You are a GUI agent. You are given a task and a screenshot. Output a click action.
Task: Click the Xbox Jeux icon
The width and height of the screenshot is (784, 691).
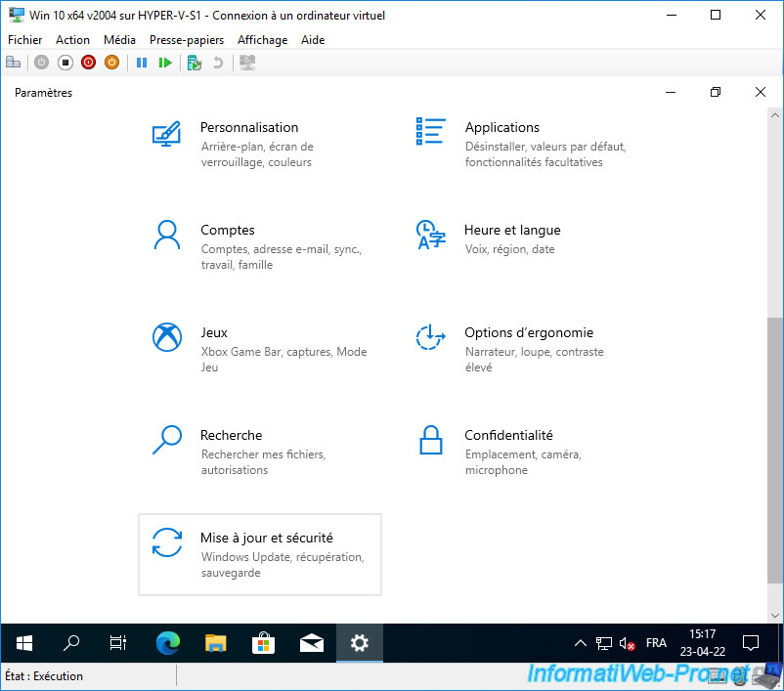click(x=167, y=337)
